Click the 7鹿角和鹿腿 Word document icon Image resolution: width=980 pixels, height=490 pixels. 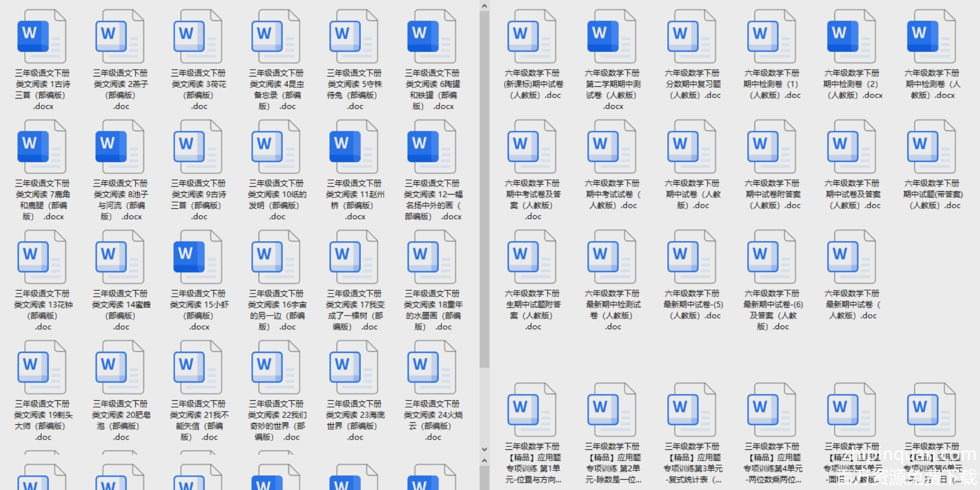[42, 147]
